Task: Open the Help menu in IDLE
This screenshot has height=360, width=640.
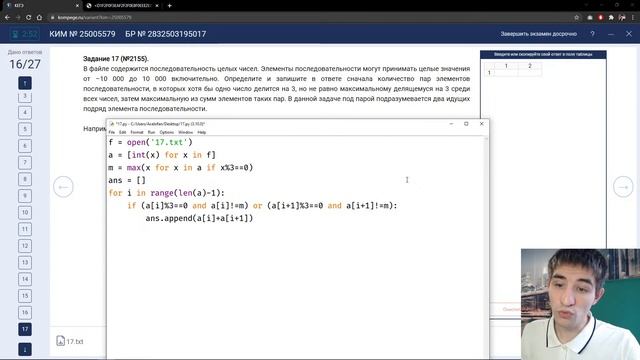Action: (202, 132)
